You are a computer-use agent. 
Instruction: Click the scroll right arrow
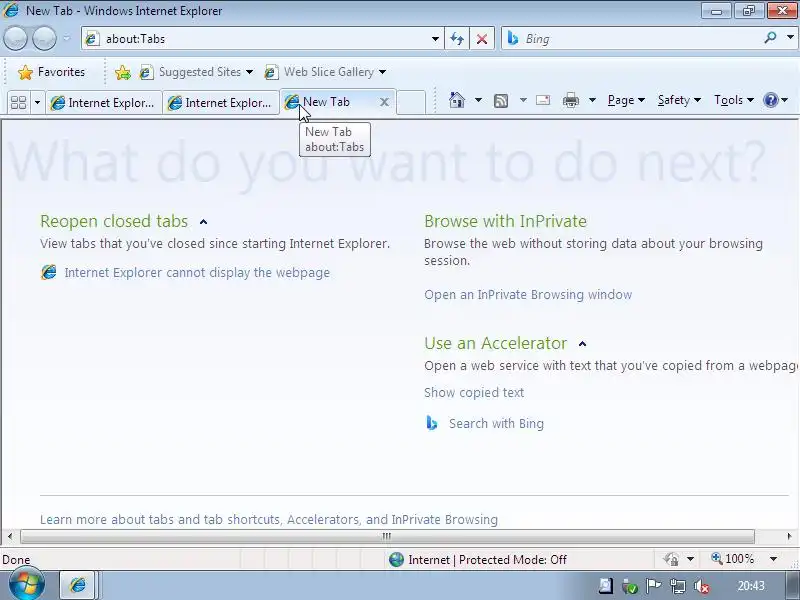[x=789, y=536]
